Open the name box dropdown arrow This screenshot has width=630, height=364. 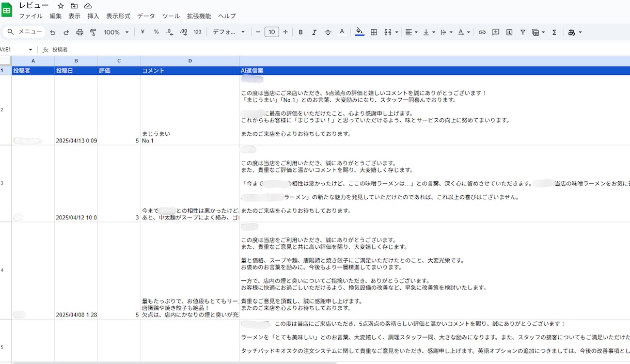[x=30, y=50]
